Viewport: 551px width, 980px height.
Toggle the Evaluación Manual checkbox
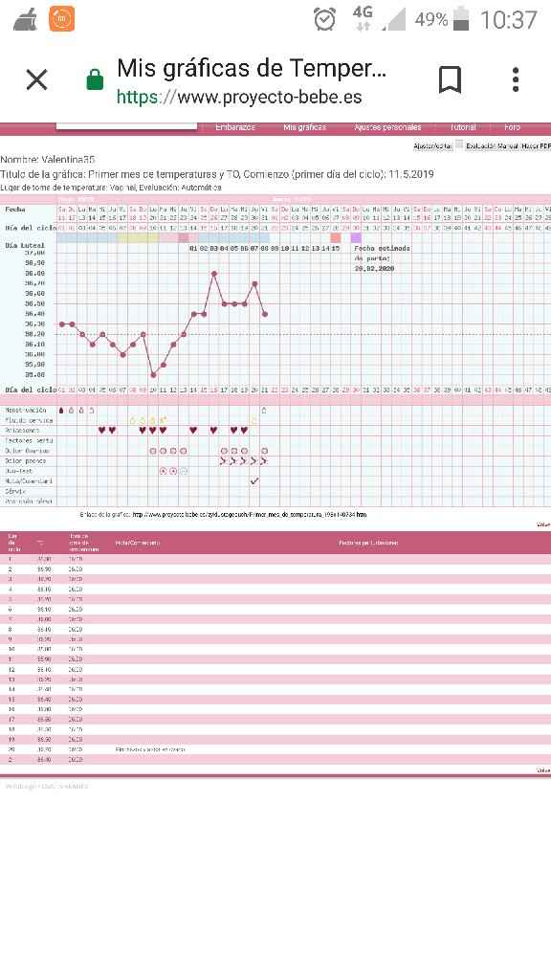(459, 145)
